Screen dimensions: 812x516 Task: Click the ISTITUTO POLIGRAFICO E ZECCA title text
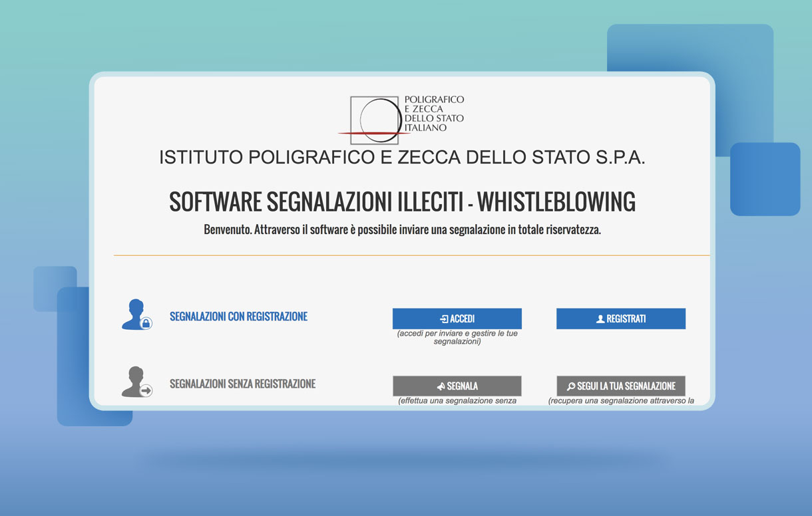(402, 158)
